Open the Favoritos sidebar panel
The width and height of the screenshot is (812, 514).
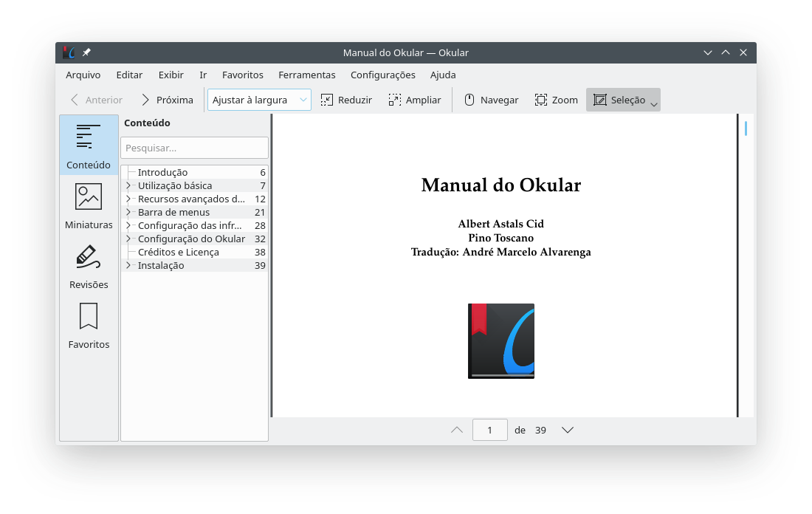pyautogui.click(x=89, y=326)
